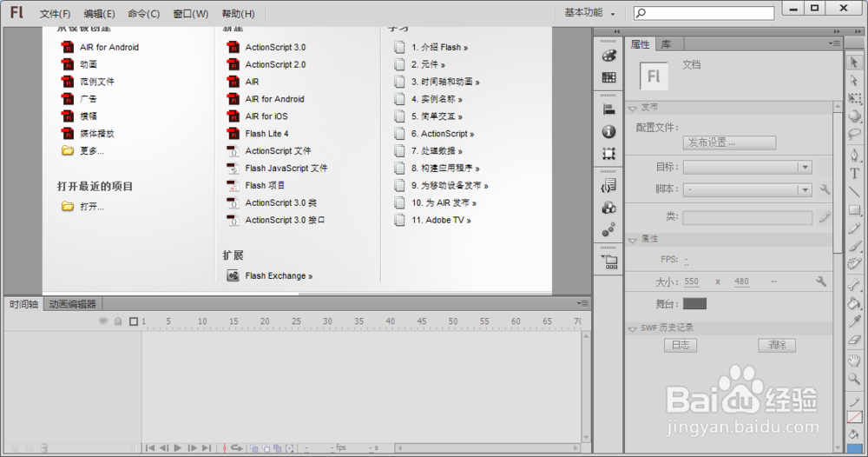
Task: Toggle timeline loop playback
Action: [x=237, y=447]
